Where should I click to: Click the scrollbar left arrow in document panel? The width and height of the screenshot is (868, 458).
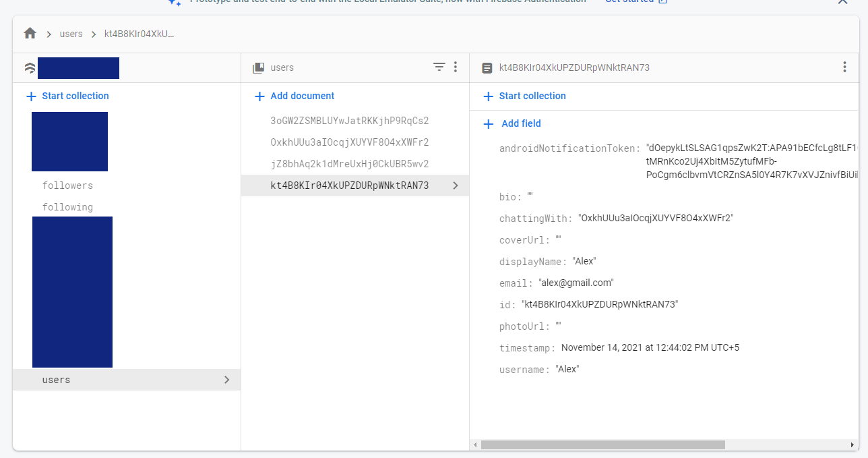475,445
